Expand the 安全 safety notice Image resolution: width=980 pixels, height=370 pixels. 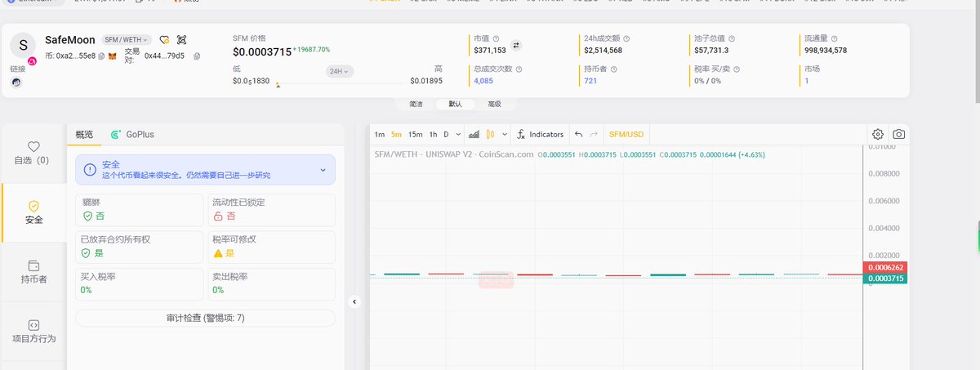205,169
